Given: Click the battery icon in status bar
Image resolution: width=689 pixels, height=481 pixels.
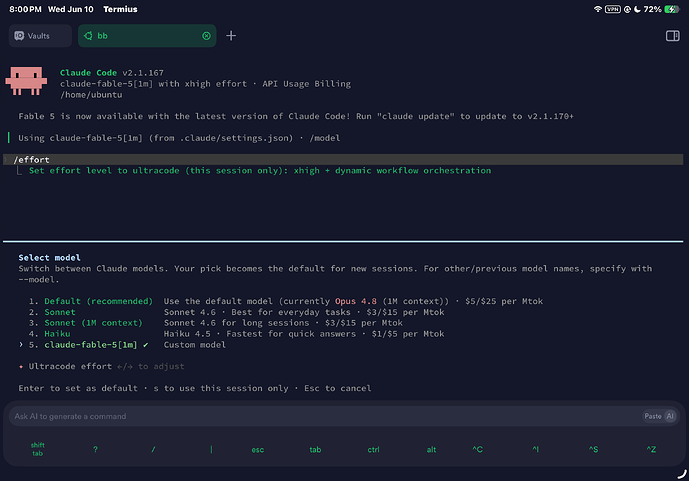Looking at the screenshot, I should pyautogui.click(x=672, y=9).
